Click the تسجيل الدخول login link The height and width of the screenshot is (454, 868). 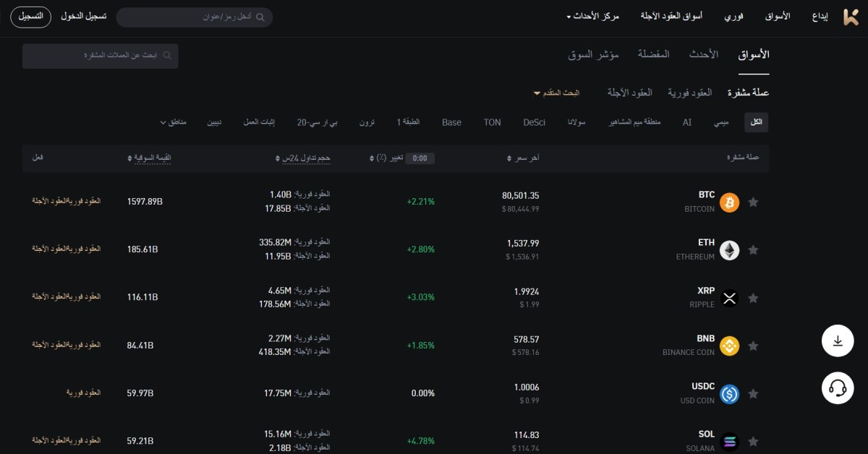click(84, 16)
